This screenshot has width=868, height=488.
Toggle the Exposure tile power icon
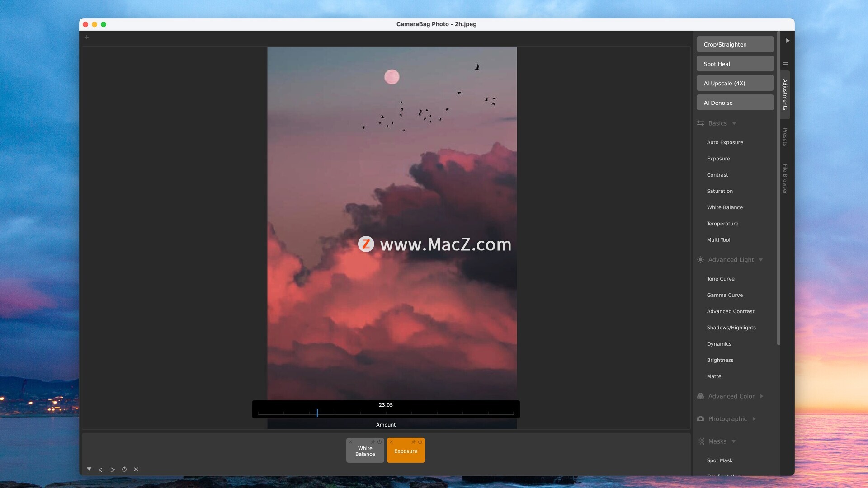(420, 442)
